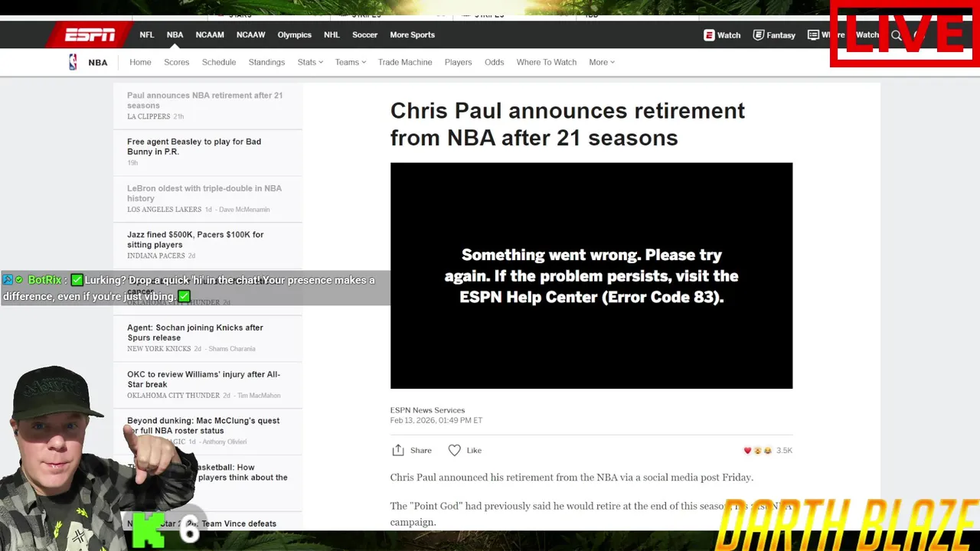Go to NBA Home tab
Viewport: 980px width, 551px height.
tap(140, 62)
